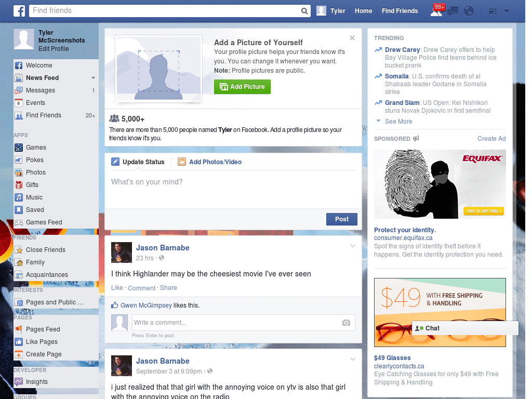Close the Add a Picture prompt
Image resolution: width=532 pixels, height=399 pixels.
(352, 38)
